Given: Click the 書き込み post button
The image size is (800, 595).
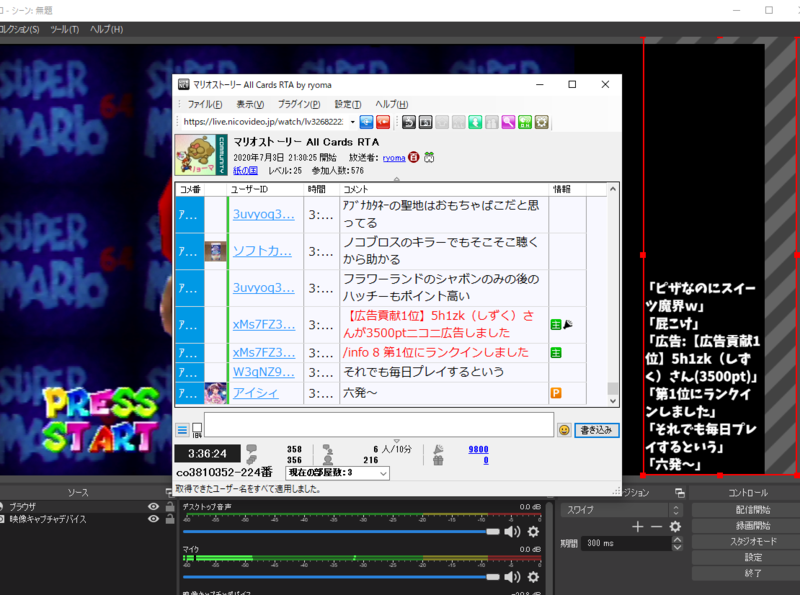Looking at the screenshot, I should click(x=596, y=430).
